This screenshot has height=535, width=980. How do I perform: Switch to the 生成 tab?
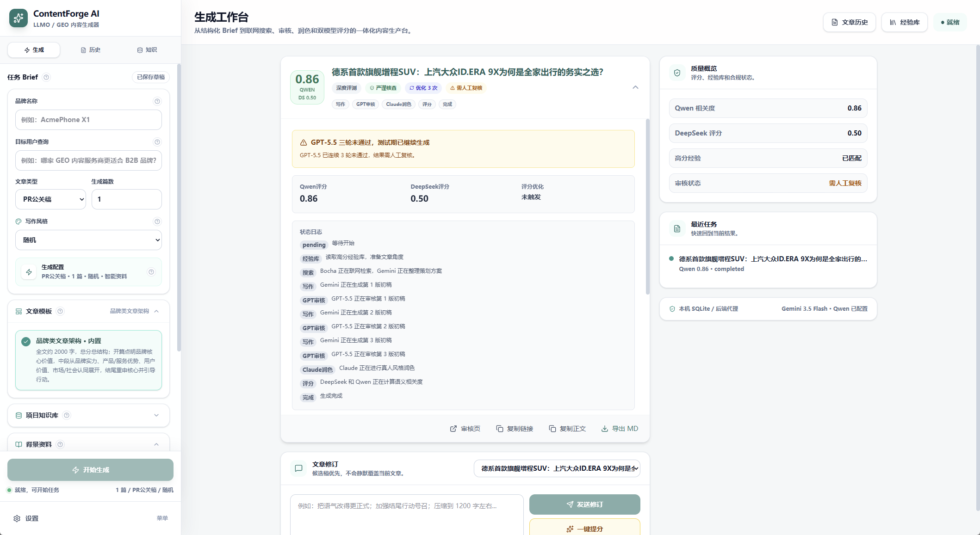(x=34, y=50)
